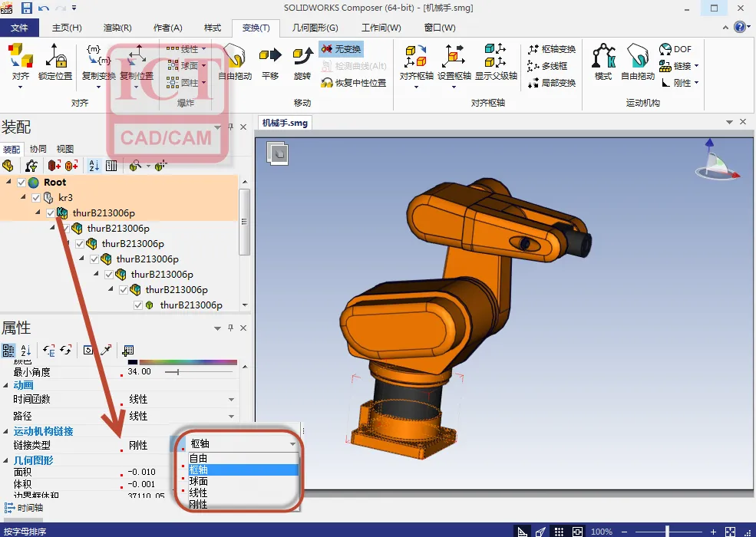The image size is (756, 537).
Task: Open the 时间函数 dropdown
Action: tap(232, 399)
